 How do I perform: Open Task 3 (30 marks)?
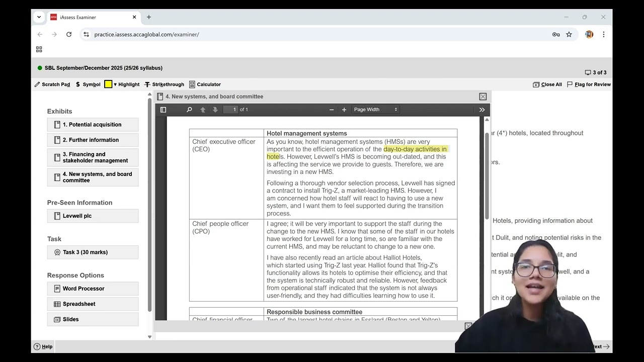coord(93,252)
